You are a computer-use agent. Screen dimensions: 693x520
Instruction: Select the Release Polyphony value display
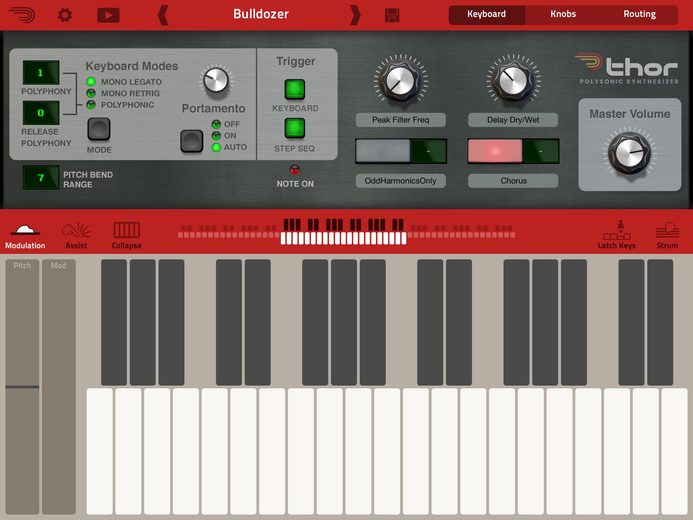pos(41,113)
